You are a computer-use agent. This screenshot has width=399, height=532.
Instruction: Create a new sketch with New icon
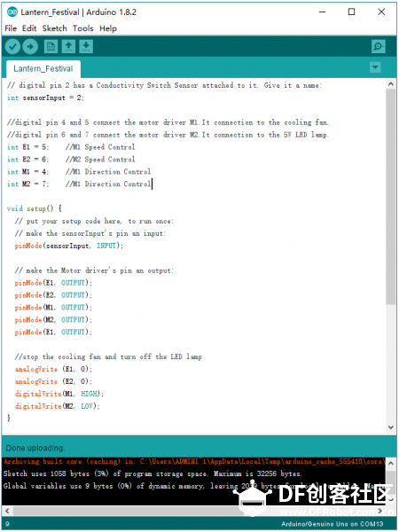pyautogui.click(x=51, y=46)
